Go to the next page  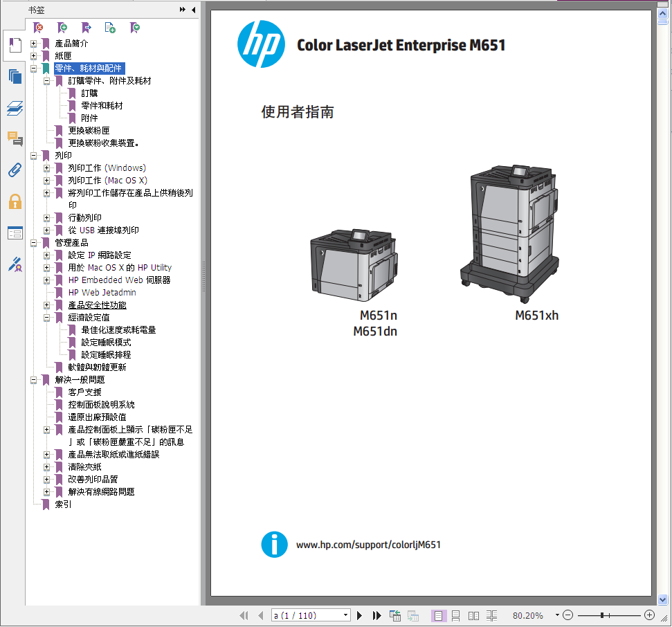pos(360,616)
